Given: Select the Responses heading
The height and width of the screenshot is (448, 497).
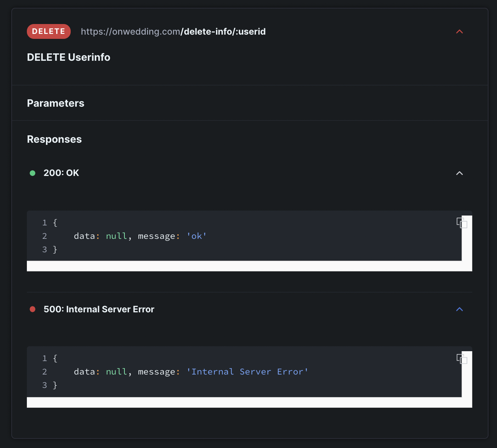Looking at the screenshot, I should (x=54, y=139).
